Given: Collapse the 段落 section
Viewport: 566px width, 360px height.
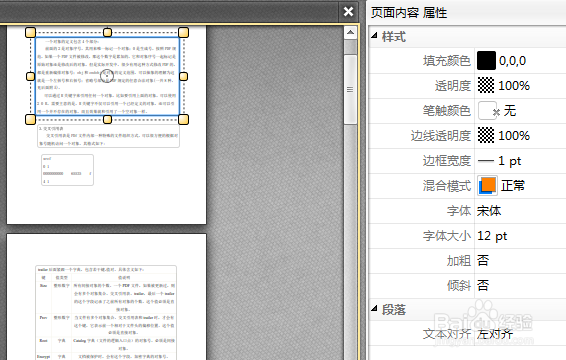Looking at the screenshot, I should (374, 308).
